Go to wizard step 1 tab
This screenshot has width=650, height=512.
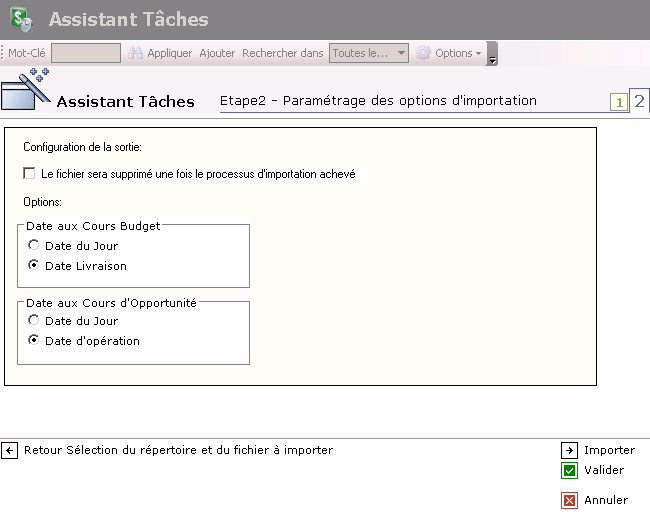click(x=619, y=102)
